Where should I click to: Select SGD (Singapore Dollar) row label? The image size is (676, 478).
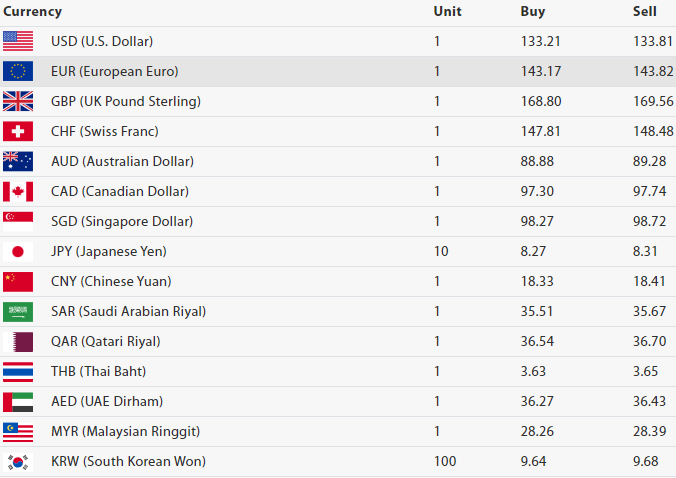tap(122, 221)
